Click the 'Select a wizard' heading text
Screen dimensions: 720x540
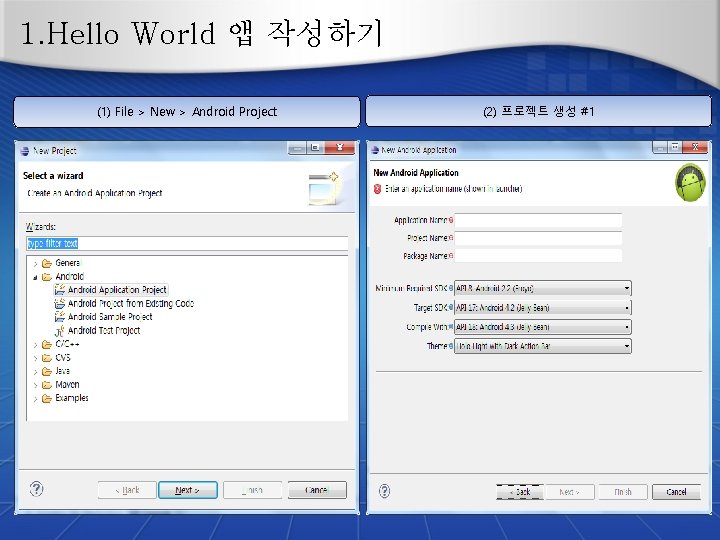(x=53, y=176)
